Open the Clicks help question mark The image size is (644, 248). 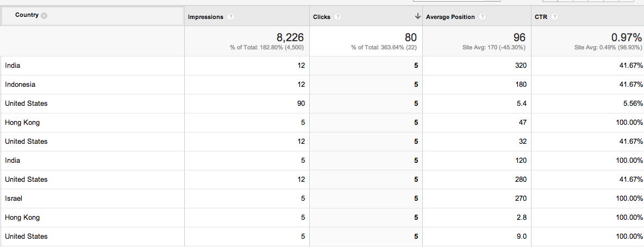pyautogui.click(x=337, y=17)
